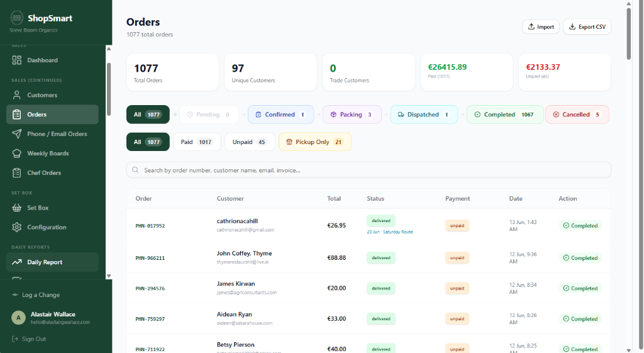644x353 pixels.
Task: Click the Total column header
Action: [334, 198]
